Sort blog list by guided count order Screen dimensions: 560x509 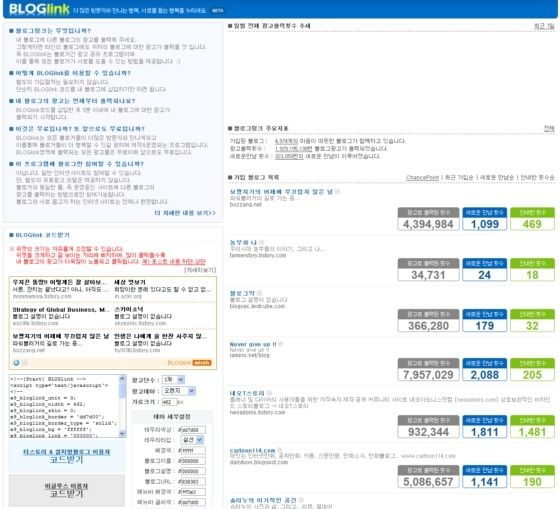(x=537, y=178)
